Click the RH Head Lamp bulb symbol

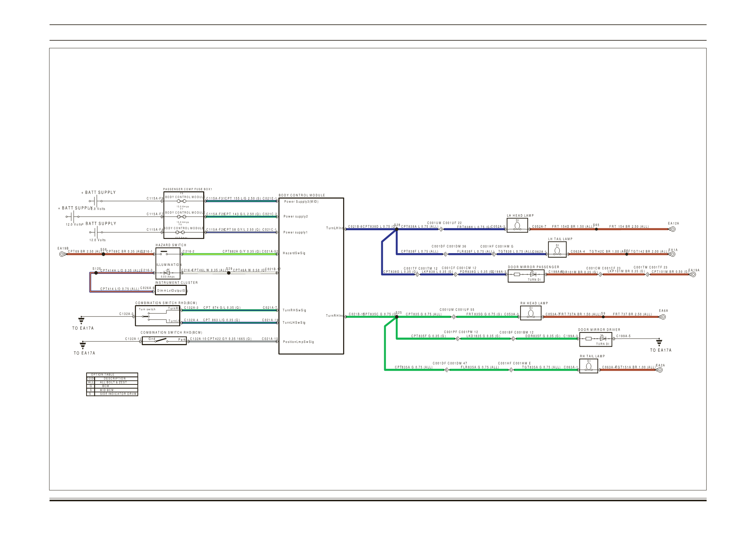(531, 313)
